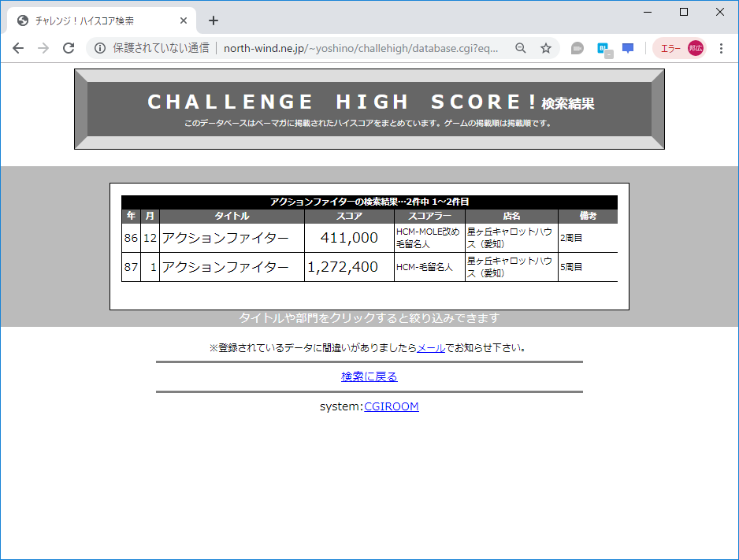Click inside the address bar
The height and width of the screenshot is (560, 739).
point(355,48)
